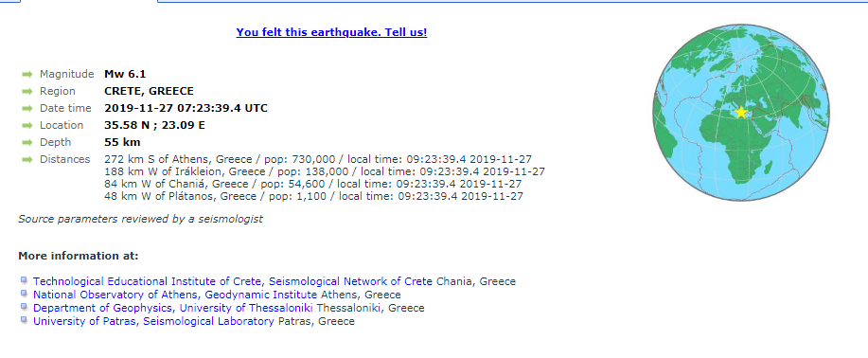Open the 'You felt this earthquake. Tell us!' link
The image size is (868, 358).
point(331,32)
